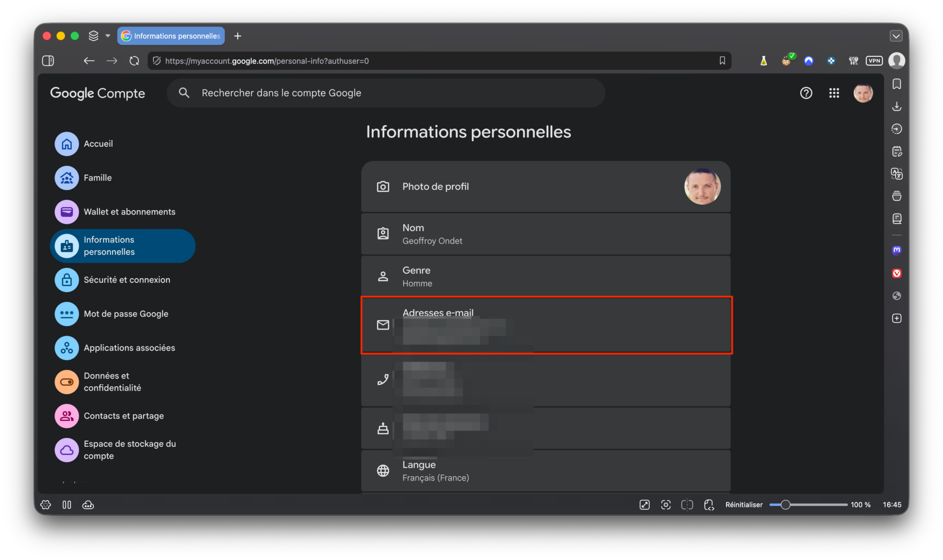Click the blue cross extension icon
This screenshot has width=943, height=560.
point(831,61)
